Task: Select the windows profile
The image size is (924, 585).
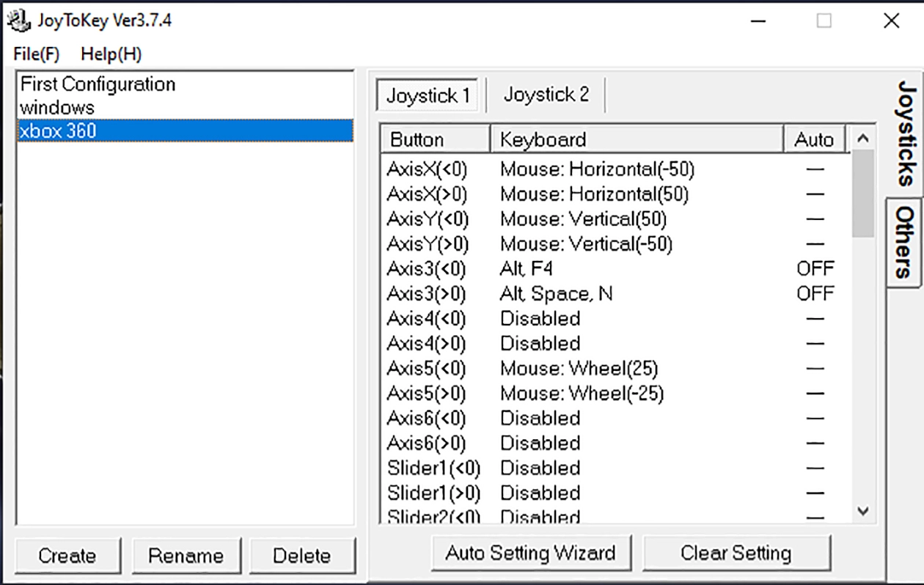Action: pos(185,108)
